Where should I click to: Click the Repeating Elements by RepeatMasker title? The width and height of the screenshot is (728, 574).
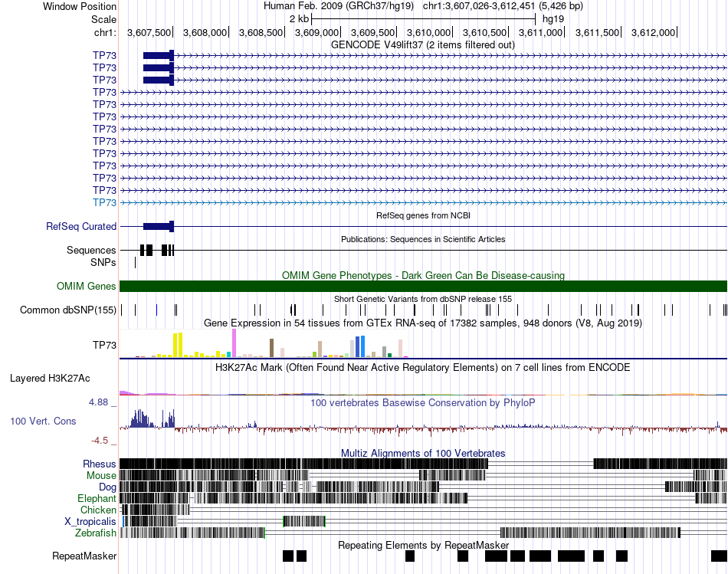tap(423, 545)
